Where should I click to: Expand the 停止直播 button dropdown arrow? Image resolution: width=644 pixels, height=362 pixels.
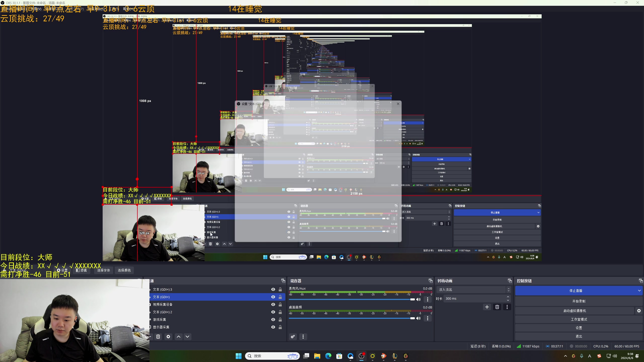[x=639, y=291]
